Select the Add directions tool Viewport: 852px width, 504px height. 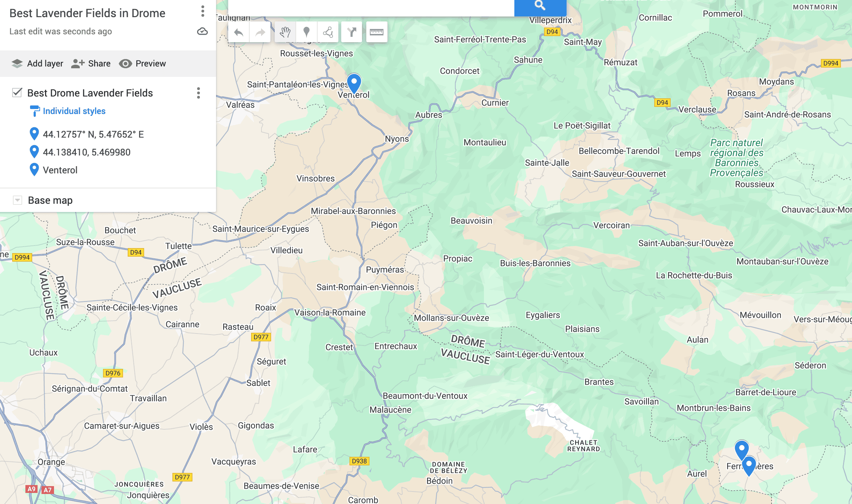click(352, 32)
